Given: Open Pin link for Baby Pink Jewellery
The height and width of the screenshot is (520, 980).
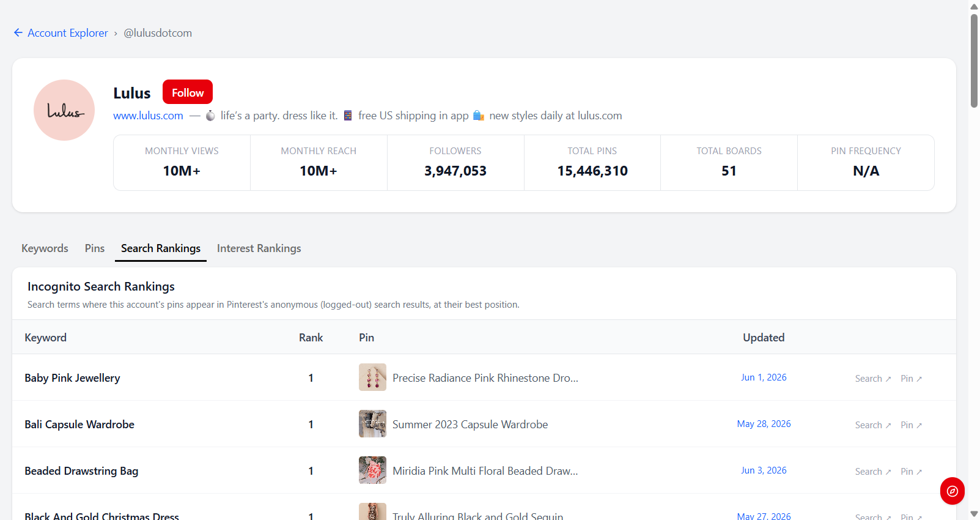Looking at the screenshot, I should click(911, 379).
